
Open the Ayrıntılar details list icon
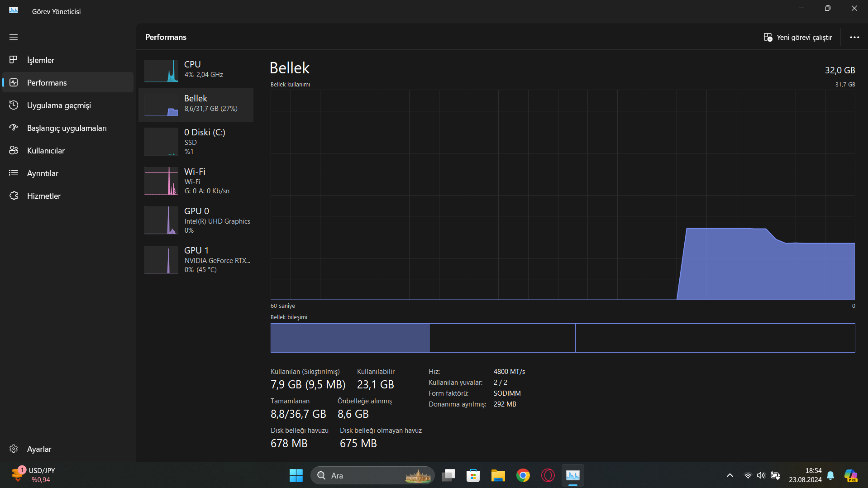(x=14, y=173)
